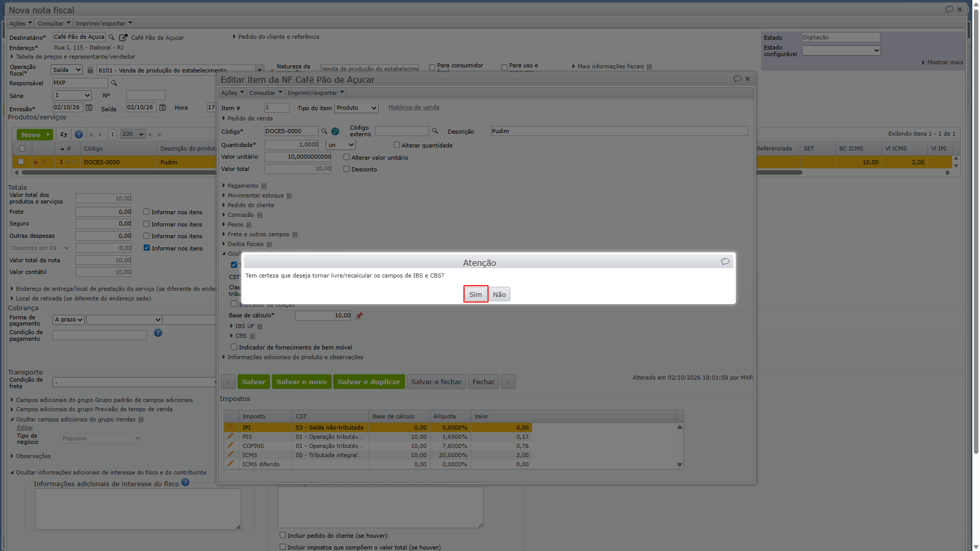The image size is (980, 551).
Task: Search external code magnifier icon
Action: tap(435, 131)
